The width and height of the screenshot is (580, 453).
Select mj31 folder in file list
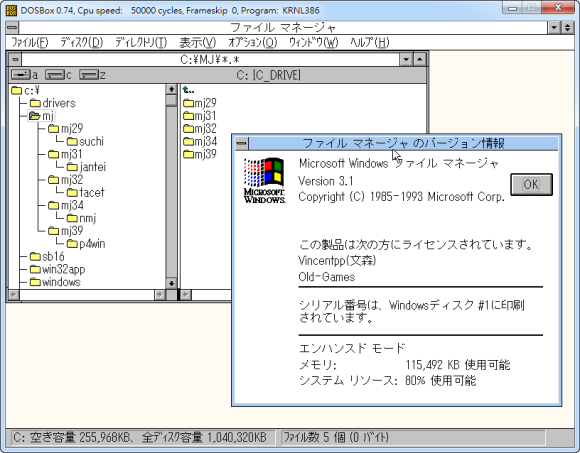[x=200, y=116]
